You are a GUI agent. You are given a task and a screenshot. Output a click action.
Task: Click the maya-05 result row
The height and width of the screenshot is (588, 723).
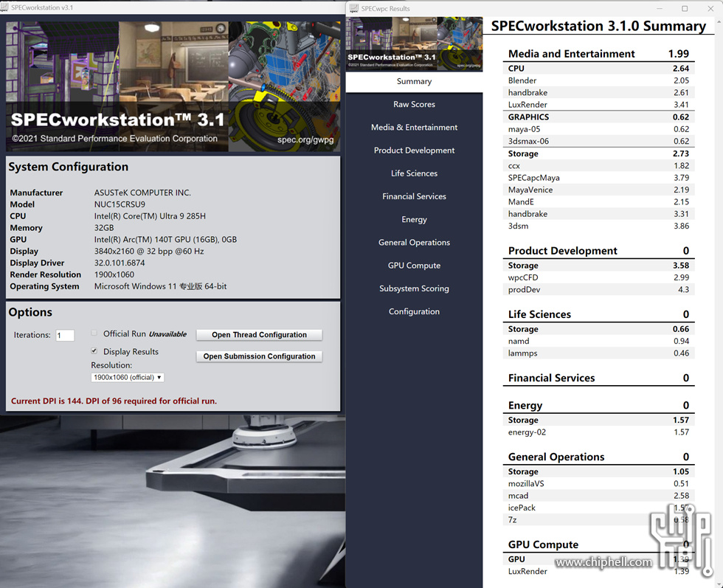tap(598, 129)
